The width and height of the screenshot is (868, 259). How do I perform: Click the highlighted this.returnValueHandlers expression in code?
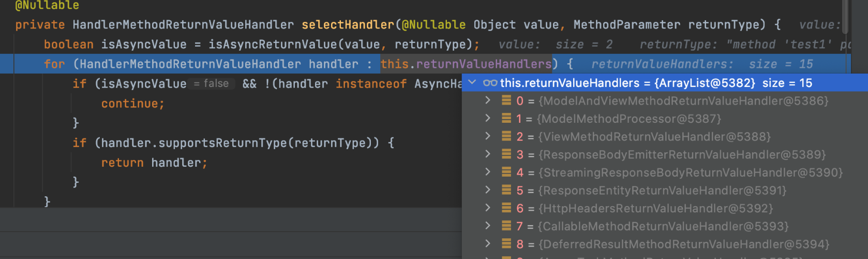(x=466, y=64)
